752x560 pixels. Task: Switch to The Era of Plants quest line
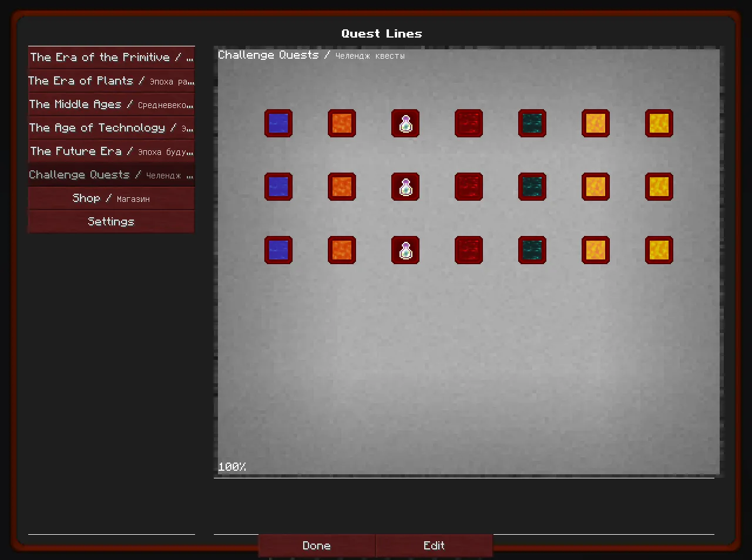(x=112, y=81)
